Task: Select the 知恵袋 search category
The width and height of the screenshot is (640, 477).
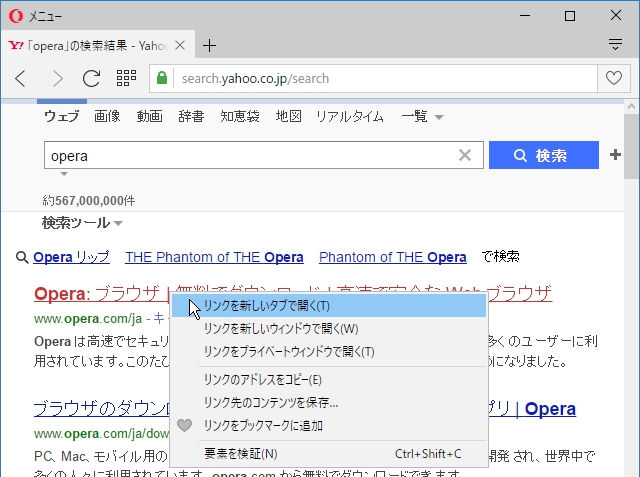Action: coord(240,116)
